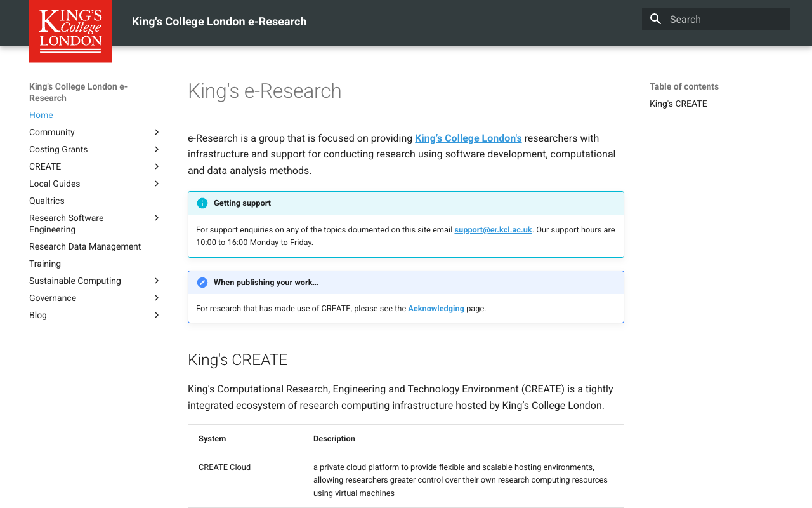This screenshot has height=508, width=812.
Task: Click the CREATE Cloud description text
Action: tap(461, 480)
